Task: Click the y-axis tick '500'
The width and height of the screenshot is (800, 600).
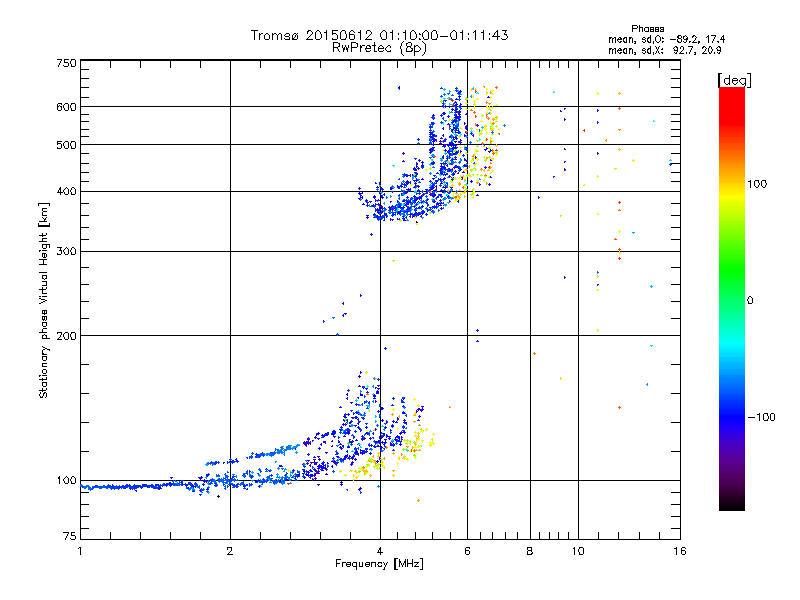Action: 66,145
